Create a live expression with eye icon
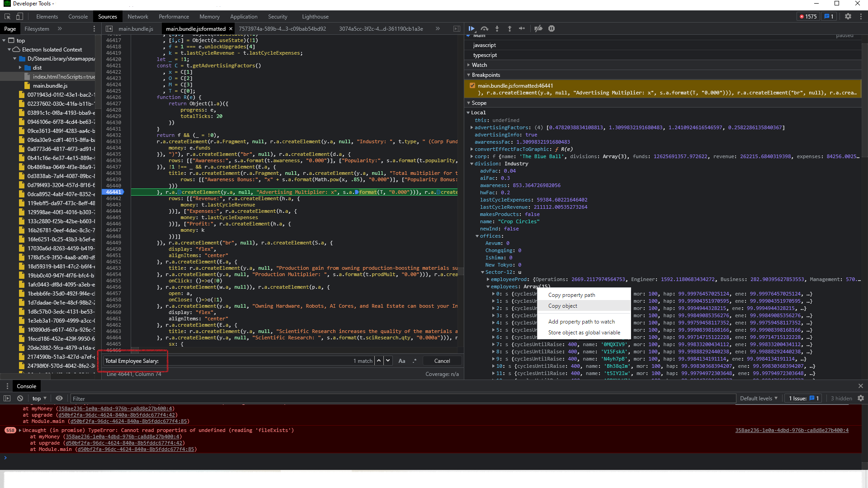This screenshot has height=488, width=868. point(59,398)
